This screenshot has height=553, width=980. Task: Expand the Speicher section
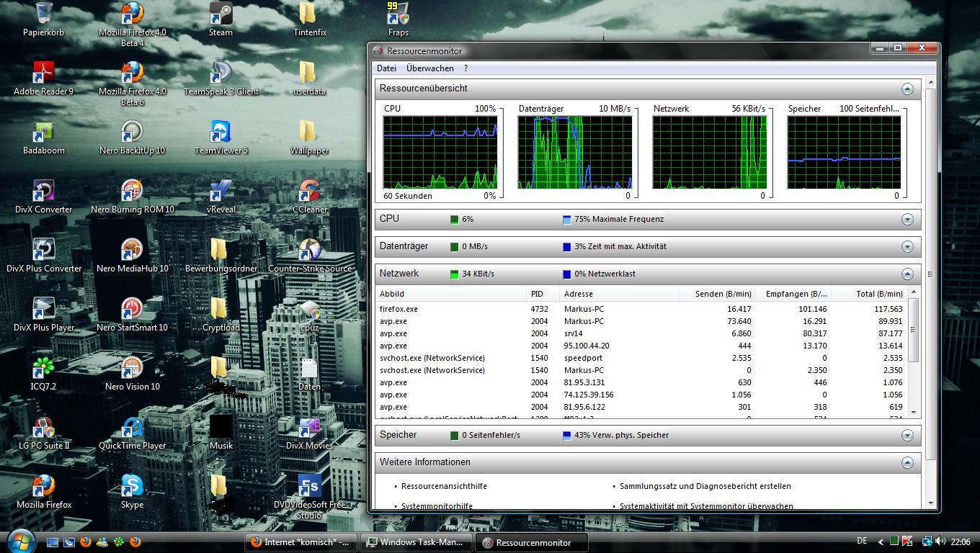pyautogui.click(x=907, y=435)
